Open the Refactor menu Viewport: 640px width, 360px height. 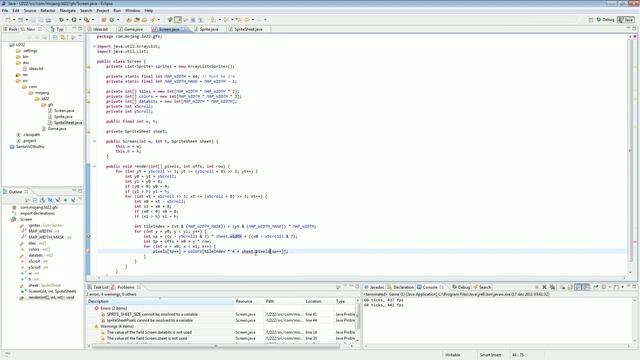coord(48,11)
